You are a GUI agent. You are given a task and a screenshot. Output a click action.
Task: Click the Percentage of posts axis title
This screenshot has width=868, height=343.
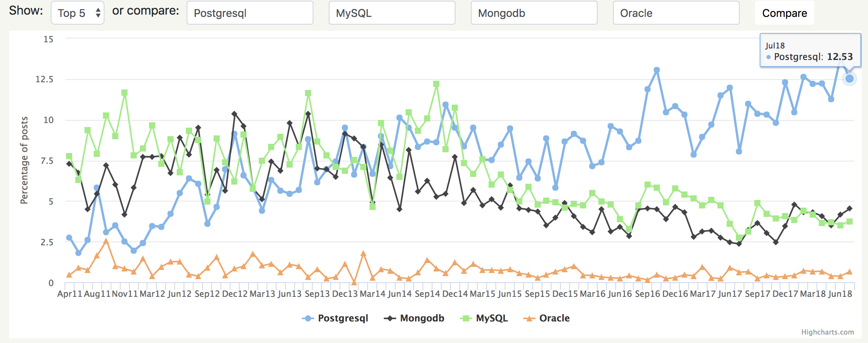(24, 160)
